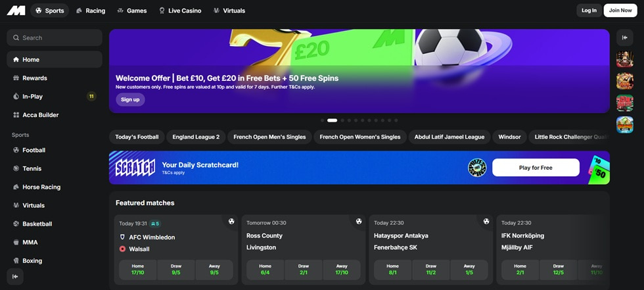644x290 pixels.
Task: Open Acca Builder in sidebar
Action: coord(54,115)
